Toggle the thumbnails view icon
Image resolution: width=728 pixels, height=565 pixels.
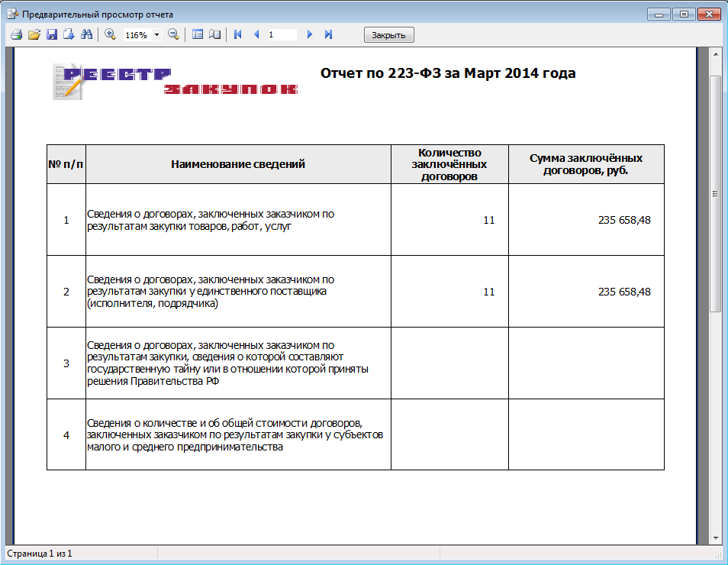click(214, 35)
